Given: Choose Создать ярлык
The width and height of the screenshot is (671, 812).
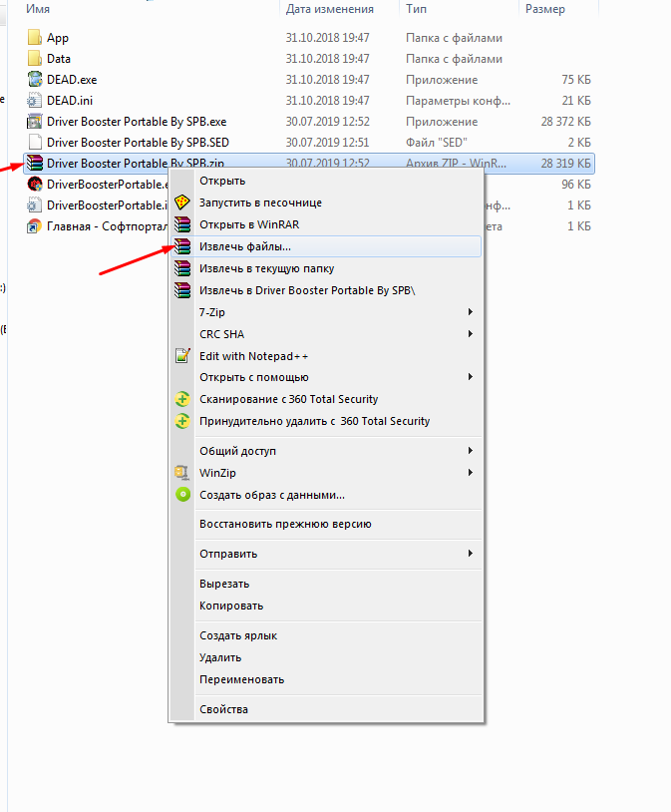Looking at the screenshot, I should click(x=326, y=635).
